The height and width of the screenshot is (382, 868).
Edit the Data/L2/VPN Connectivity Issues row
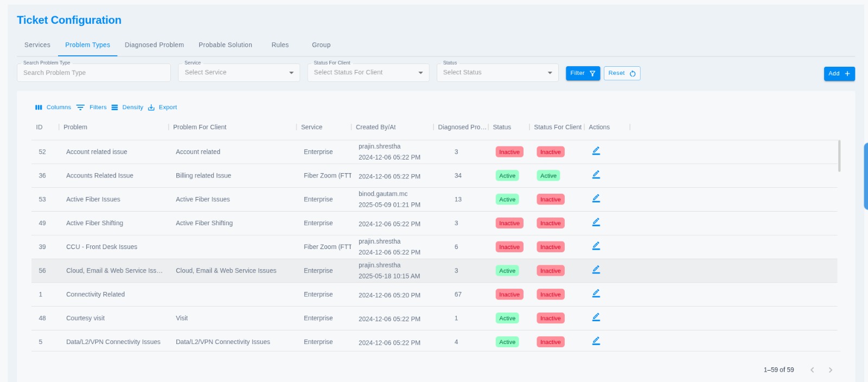(596, 341)
